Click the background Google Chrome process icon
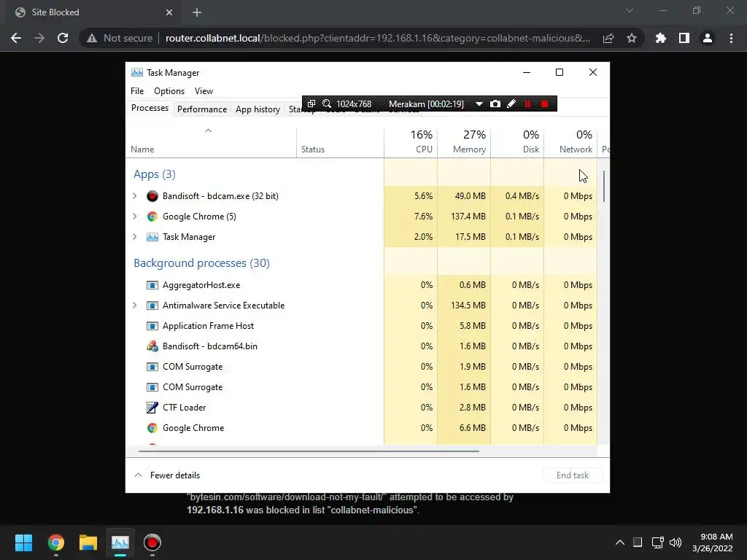The image size is (747, 560). point(152,427)
